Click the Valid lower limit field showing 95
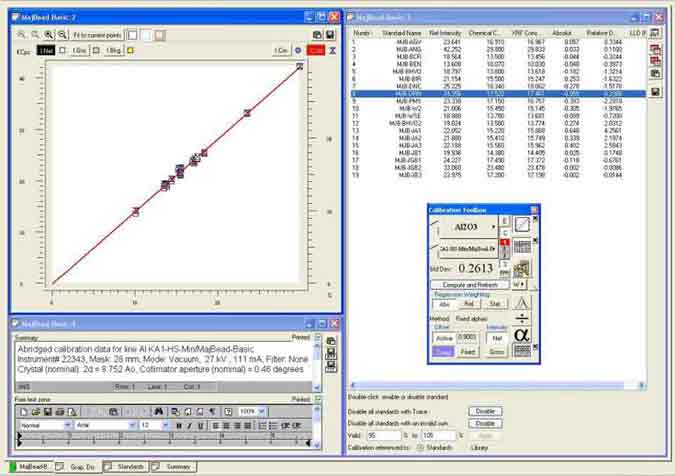The image size is (675, 476). pyautogui.click(x=386, y=435)
